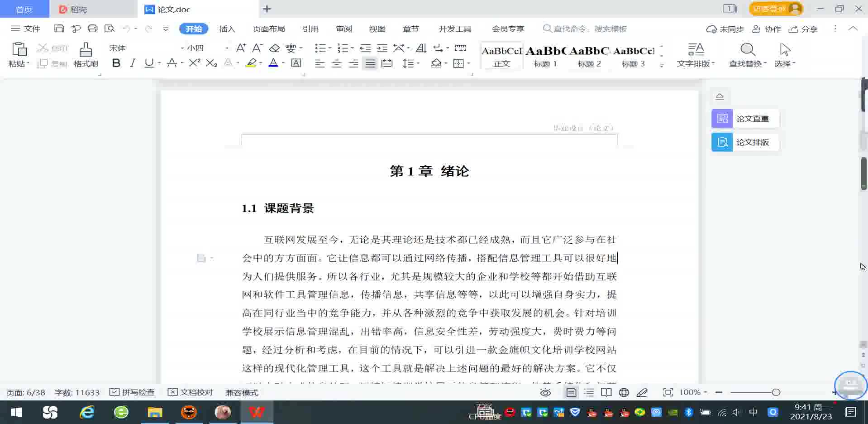Open line spacing dropdown
The image size is (868, 424).
coord(418,63)
